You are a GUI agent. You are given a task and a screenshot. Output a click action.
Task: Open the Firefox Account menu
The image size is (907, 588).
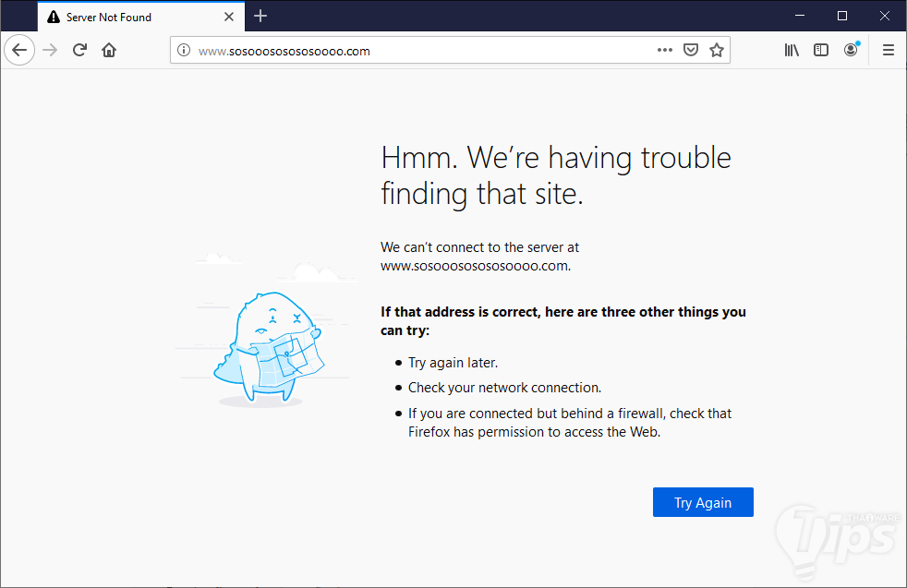(851, 51)
